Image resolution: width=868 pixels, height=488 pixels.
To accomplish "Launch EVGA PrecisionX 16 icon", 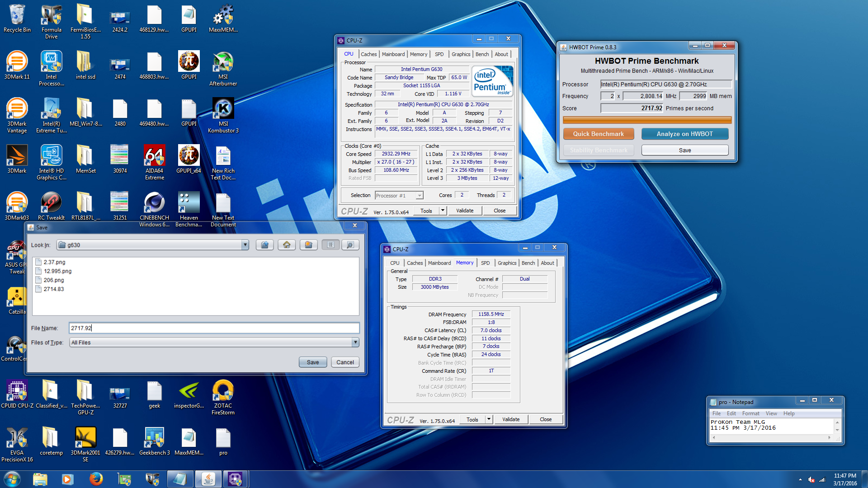I will coord(17,445).
